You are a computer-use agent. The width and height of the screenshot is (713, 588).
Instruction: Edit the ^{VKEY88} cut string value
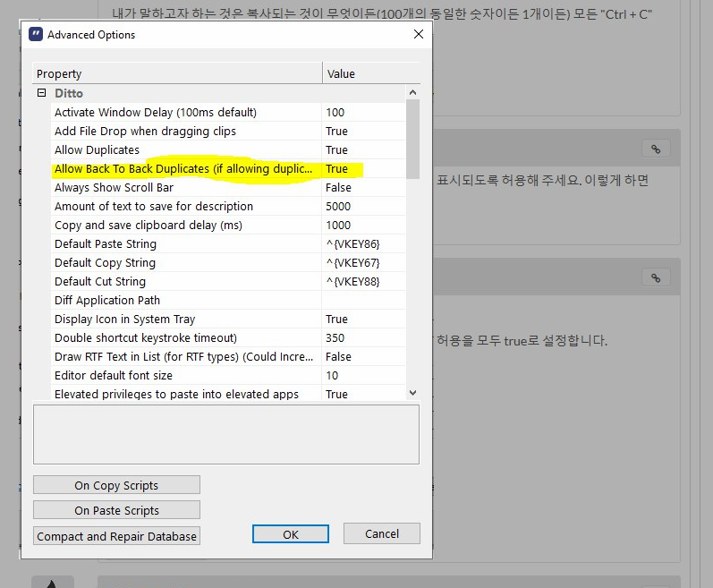(363, 282)
